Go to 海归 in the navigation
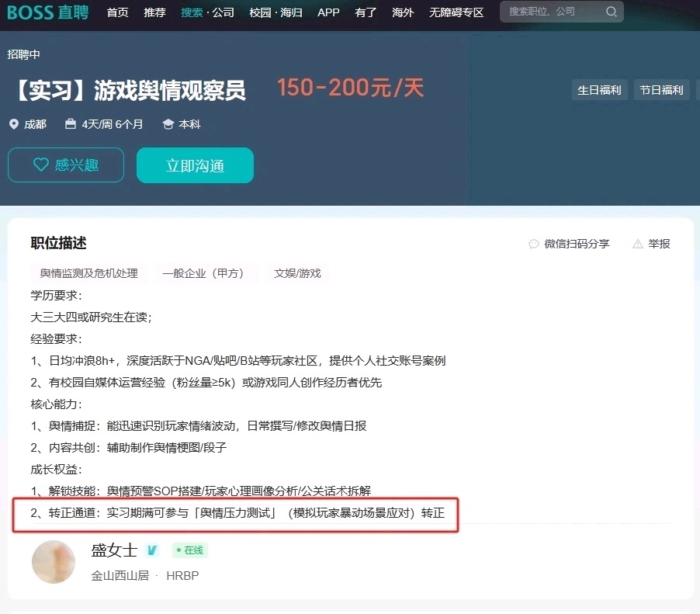This screenshot has height=614, width=700. pyautogui.click(x=292, y=12)
